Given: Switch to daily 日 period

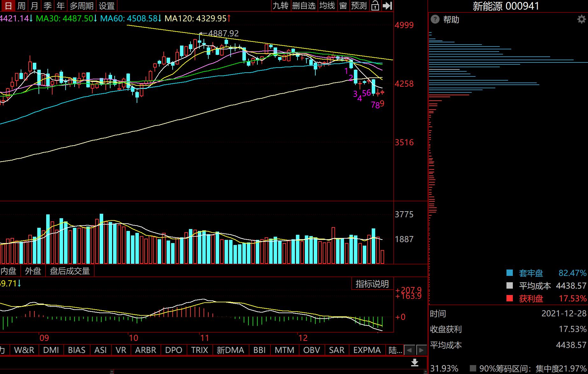Looking at the screenshot, I should (x=8, y=6).
